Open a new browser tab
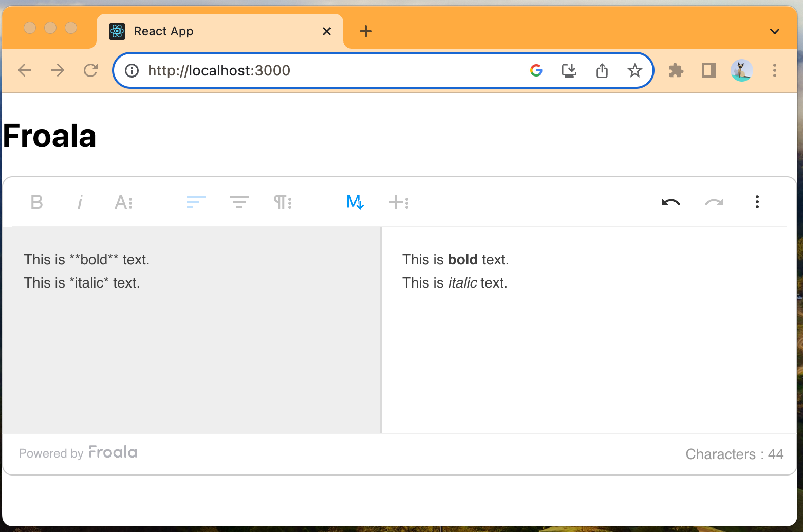The height and width of the screenshot is (532, 803). click(366, 31)
